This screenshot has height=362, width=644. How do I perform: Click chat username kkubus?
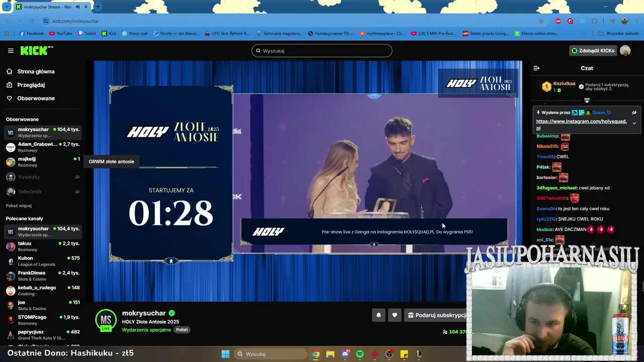tap(544, 230)
